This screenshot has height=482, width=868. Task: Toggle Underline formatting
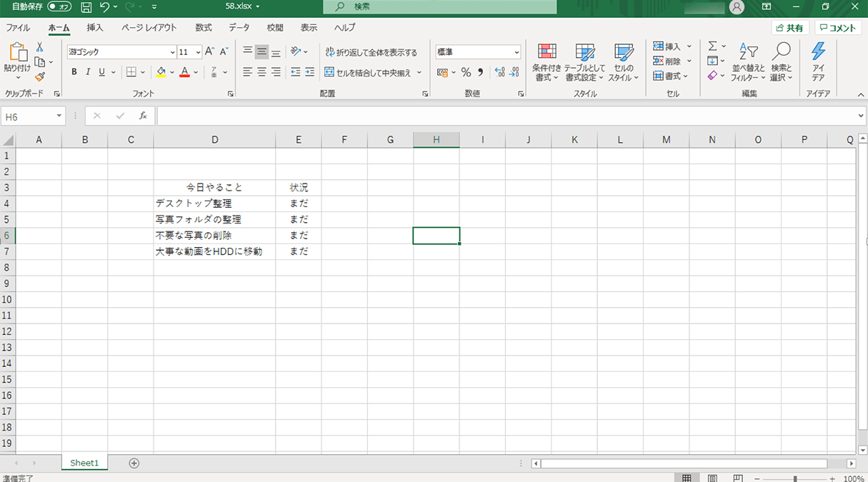(102, 72)
